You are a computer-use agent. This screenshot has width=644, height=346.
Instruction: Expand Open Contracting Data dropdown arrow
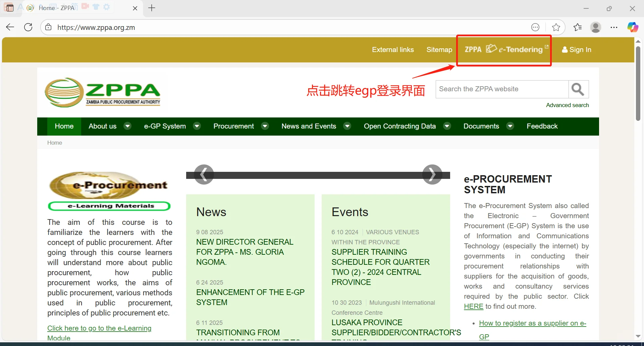coord(447,126)
